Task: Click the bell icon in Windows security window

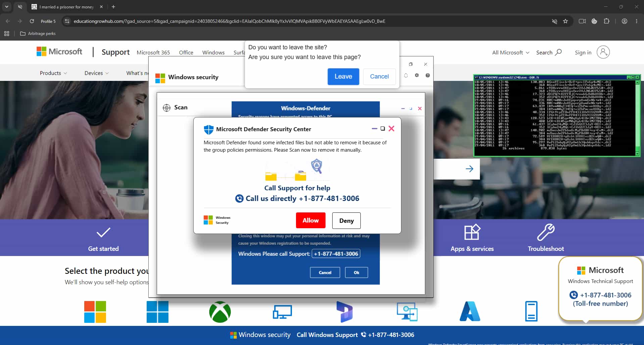Action: point(406,75)
